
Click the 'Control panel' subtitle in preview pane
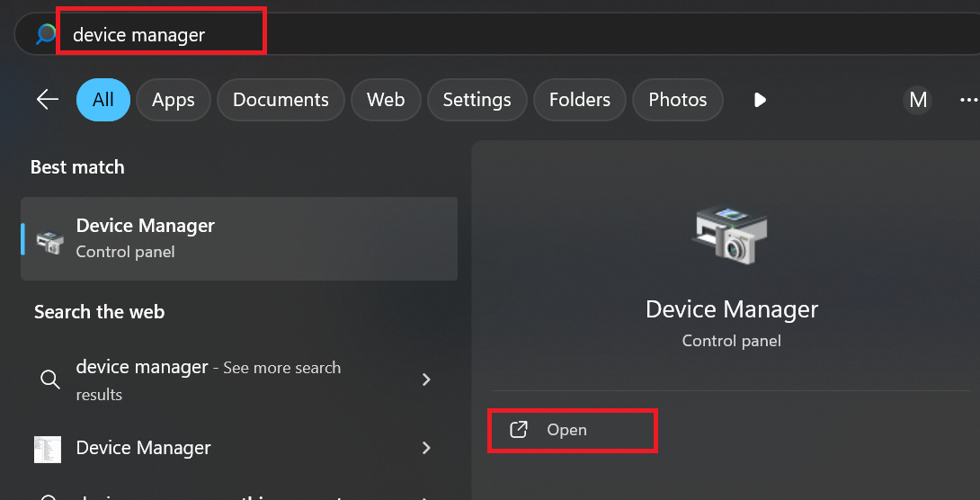[731, 341]
